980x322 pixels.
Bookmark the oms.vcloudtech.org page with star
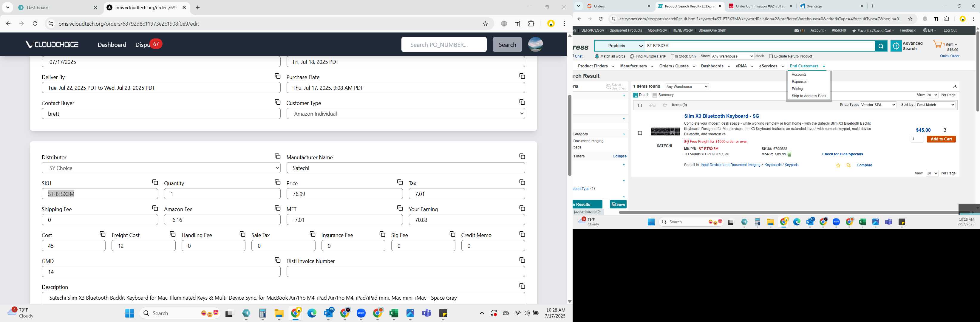click(x=486, y=24)
